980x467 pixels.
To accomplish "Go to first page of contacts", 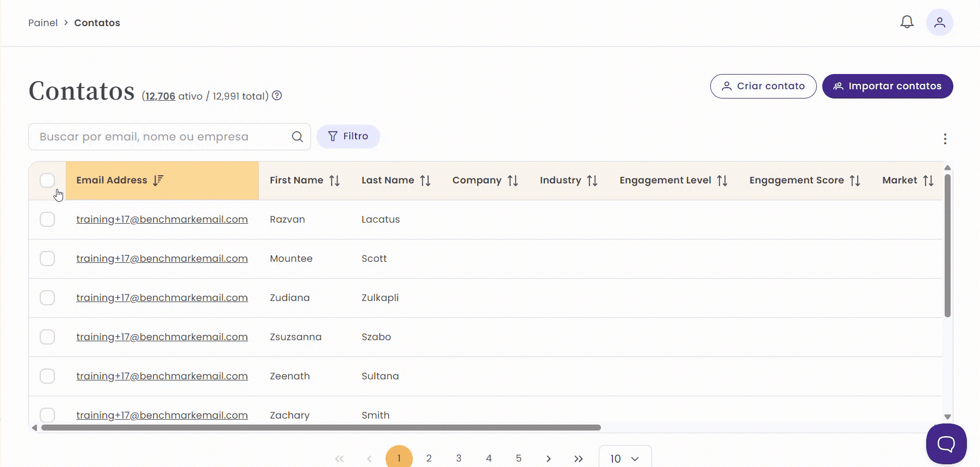I will [339, 459].
